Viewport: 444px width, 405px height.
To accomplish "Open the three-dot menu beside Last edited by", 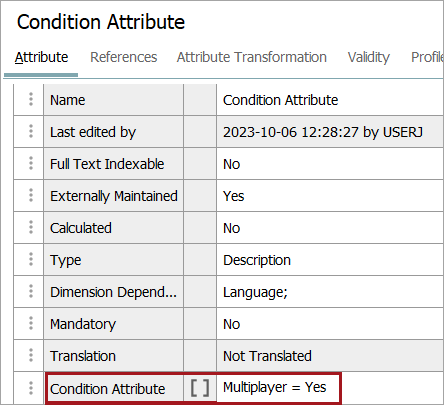I will pos(31,131).
